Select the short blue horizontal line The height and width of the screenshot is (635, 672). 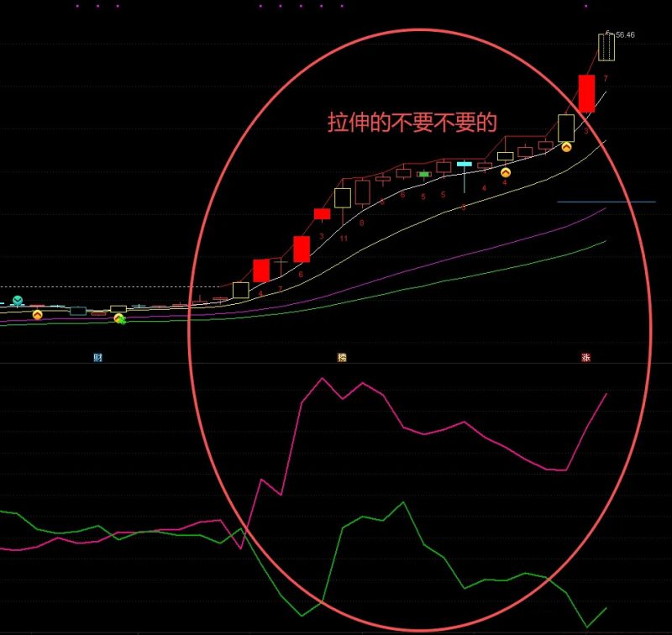click(606, 202)
